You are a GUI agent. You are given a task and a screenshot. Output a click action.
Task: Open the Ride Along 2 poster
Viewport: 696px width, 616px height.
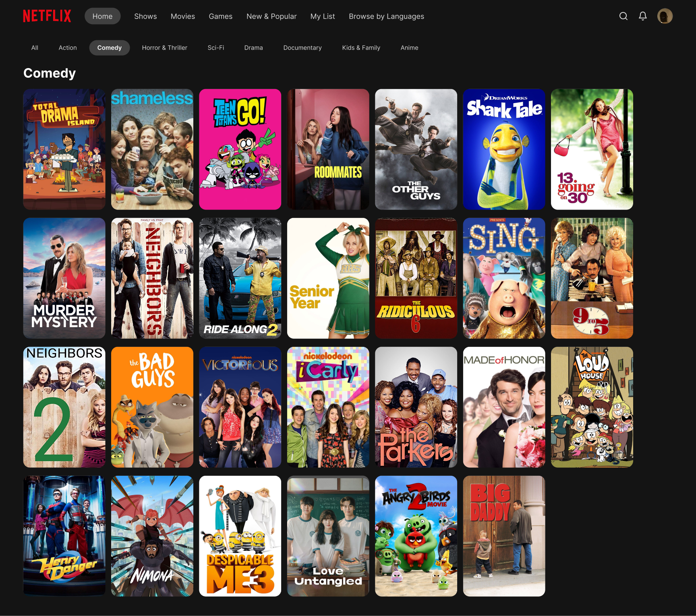(x=240, y=278)
